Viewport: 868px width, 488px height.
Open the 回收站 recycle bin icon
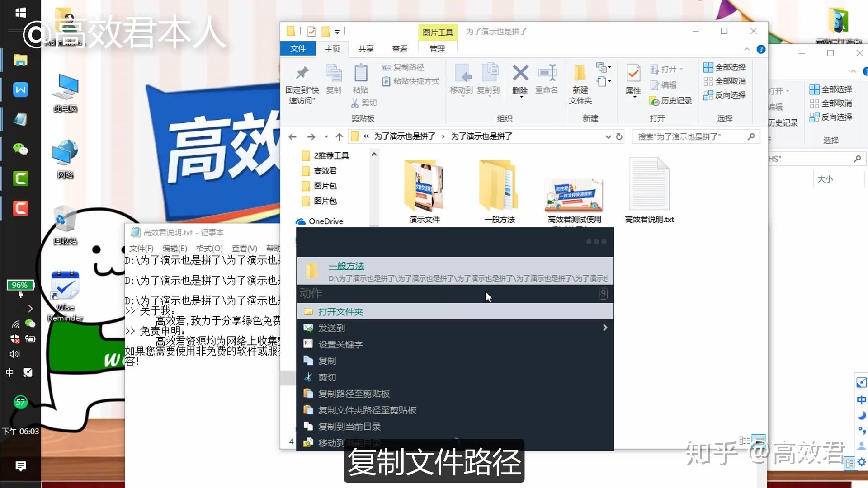coord(65,225)
